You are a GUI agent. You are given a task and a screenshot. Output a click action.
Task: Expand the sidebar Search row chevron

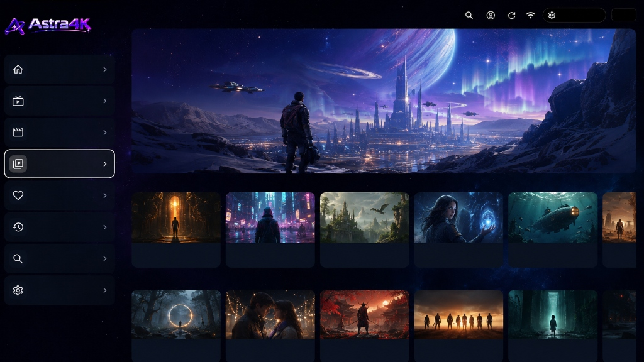(105, 258)
